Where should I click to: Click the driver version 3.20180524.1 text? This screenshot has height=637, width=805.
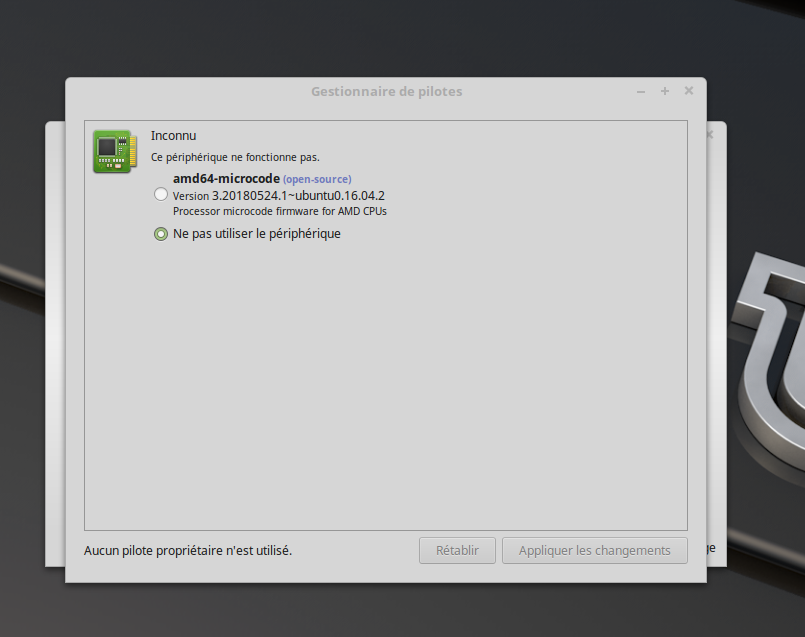tap(279, 195)
